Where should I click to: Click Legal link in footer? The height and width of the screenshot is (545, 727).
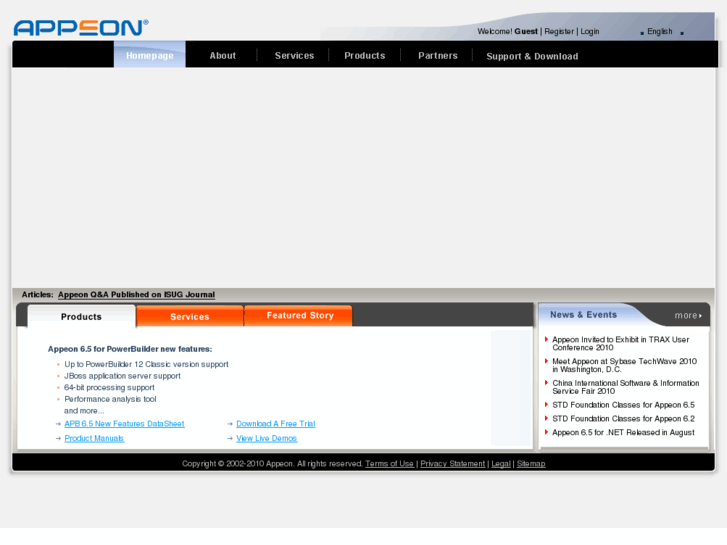(501, 463)
